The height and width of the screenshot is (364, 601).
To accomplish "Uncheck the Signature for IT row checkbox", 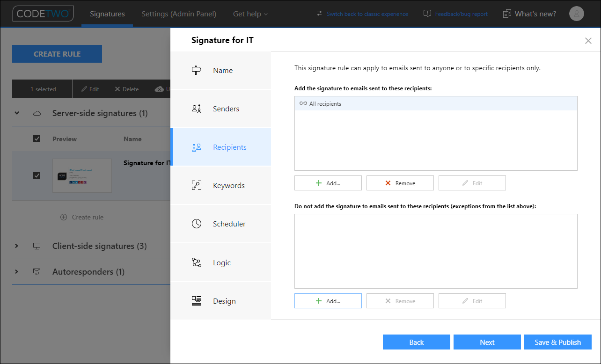I will click(x=37, y=175).
